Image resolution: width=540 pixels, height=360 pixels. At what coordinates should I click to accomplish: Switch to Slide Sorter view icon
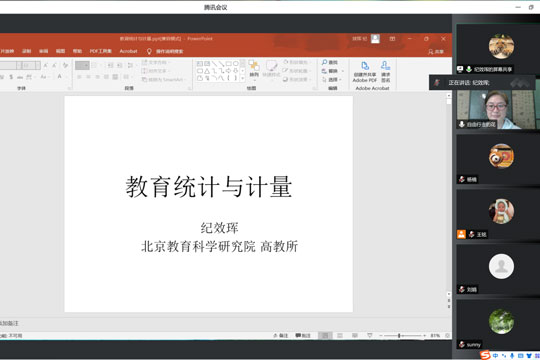(340, 336)
